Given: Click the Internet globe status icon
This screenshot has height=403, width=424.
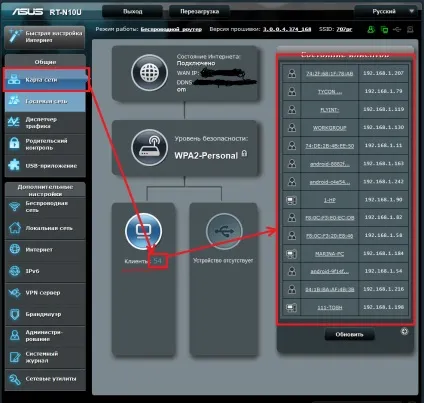Looking at the screenshot, I should [149, 73].
